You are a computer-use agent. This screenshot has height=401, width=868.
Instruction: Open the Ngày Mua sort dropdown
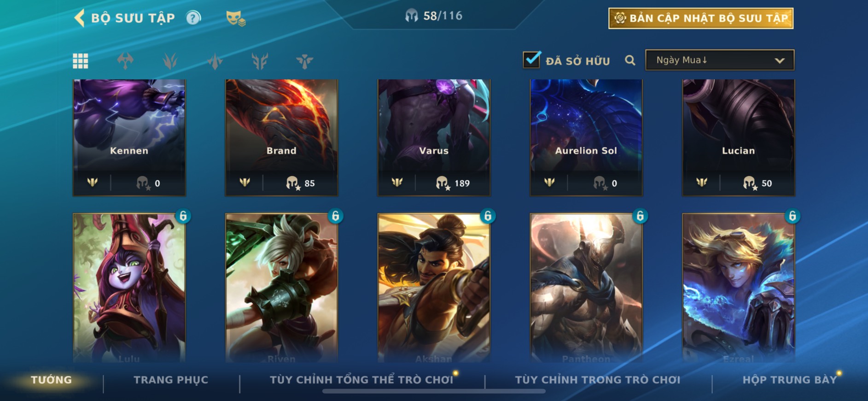pos(720,60)
